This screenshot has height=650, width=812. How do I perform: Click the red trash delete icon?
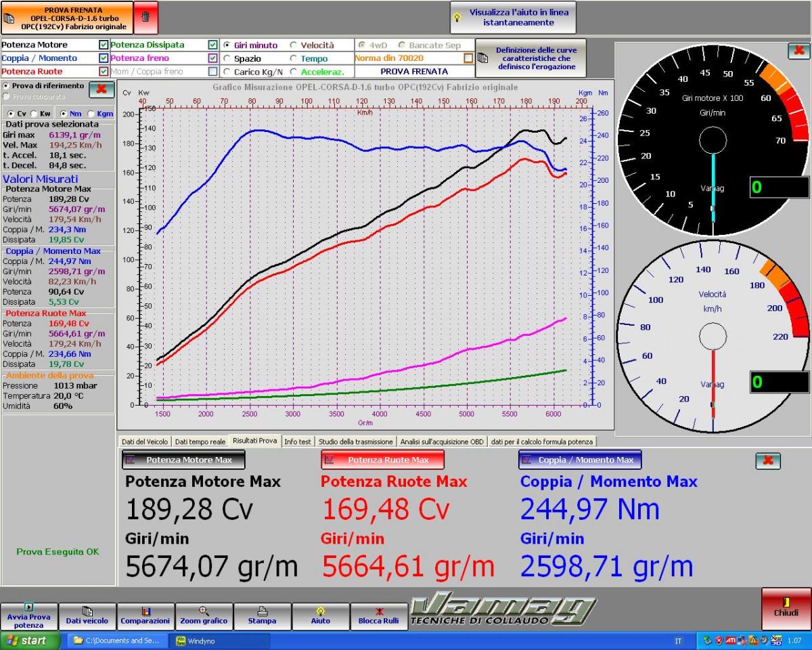coord(145,18)
